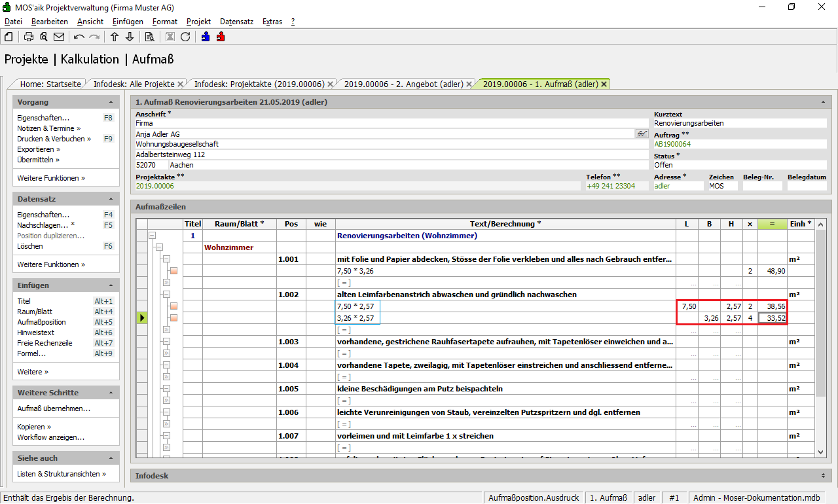The height and width of the screenshot is (504, 838).
Task: Click the new document icon in toolbar
Action: [x=9, y=37]
